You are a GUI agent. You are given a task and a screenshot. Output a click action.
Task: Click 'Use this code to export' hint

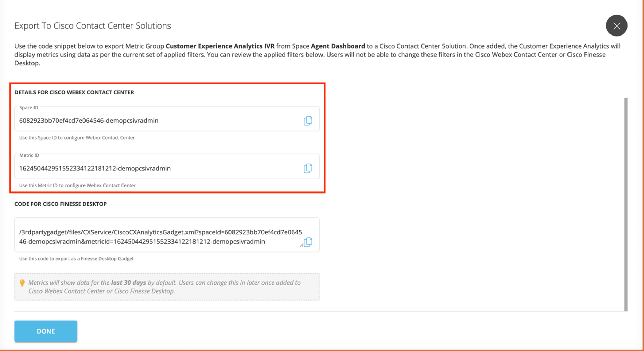[76, 259]
